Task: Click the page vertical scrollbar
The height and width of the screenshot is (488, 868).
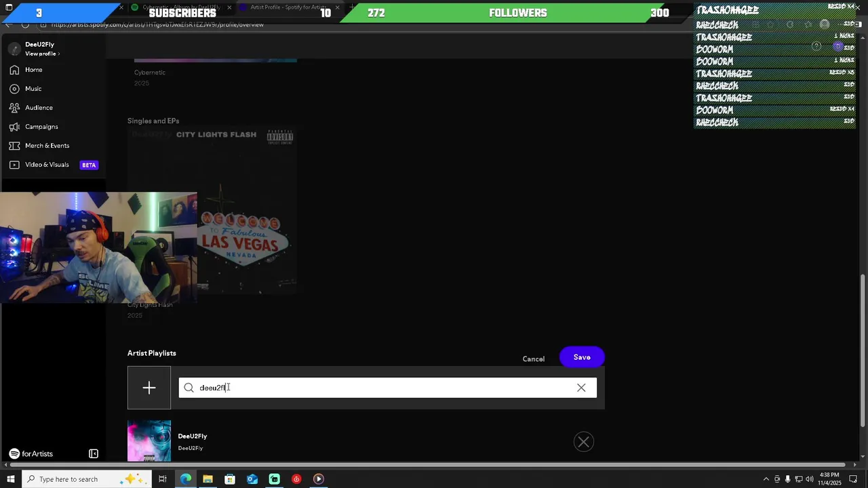Action: (x=863, y=350)
